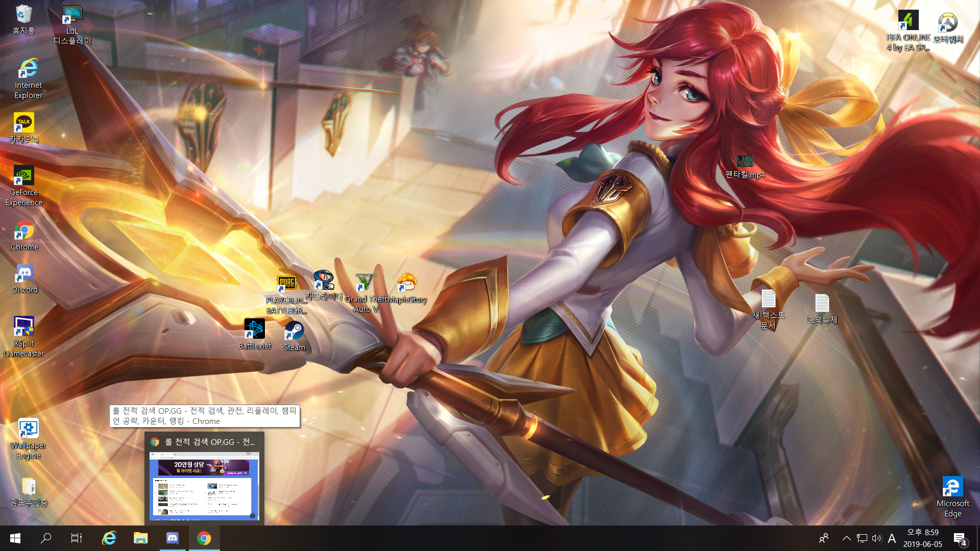Select the Overwatch desktop icon
980x551 pixels.
pos(948,23)
